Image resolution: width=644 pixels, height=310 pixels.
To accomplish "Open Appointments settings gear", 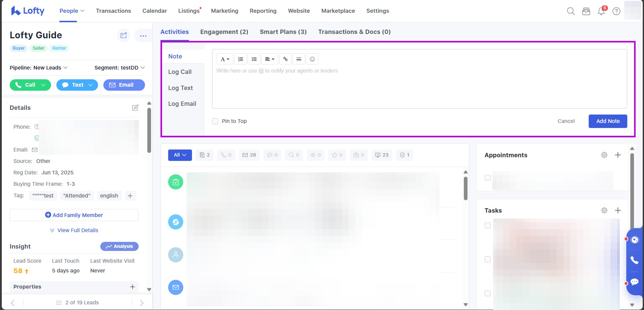I will 604,155.
